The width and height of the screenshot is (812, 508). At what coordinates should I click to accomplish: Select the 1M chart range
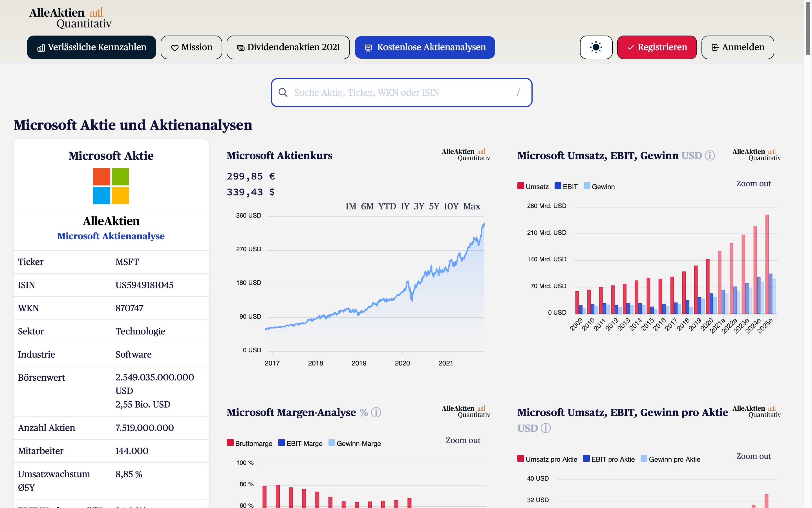351,206
